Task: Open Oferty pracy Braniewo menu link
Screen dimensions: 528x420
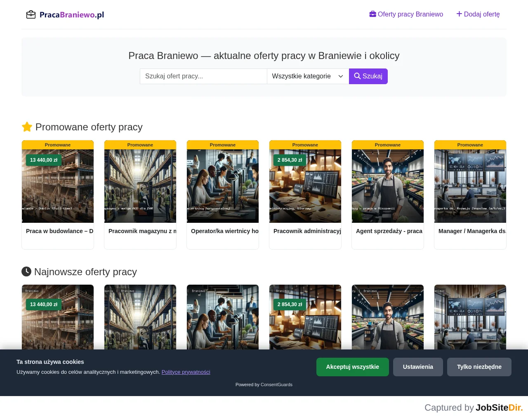Action: point(406,14)
